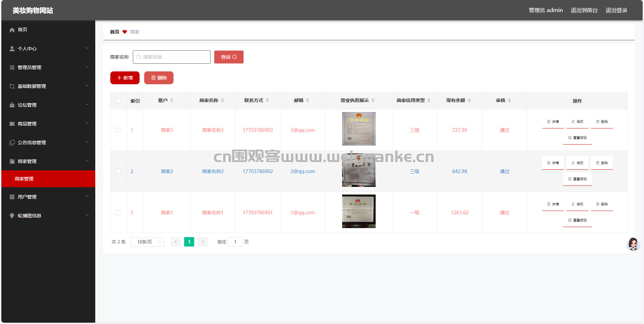The height and width of the screenshot is (324, 644).
Task: Sort by 商家信用类型 column arrows
Action: point(429,100)
